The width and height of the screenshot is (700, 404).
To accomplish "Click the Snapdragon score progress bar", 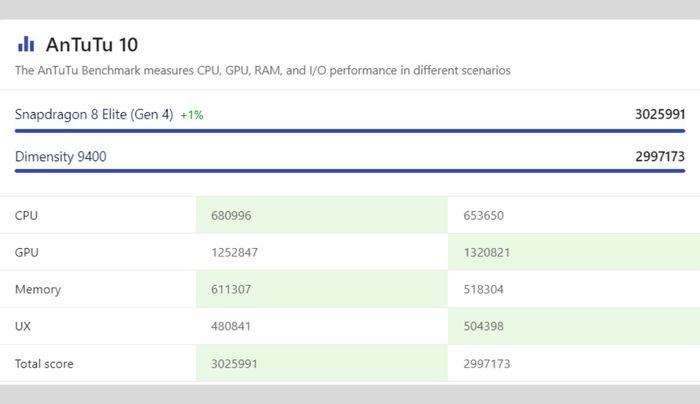I will pyautogui.click(x=350, y=131).
